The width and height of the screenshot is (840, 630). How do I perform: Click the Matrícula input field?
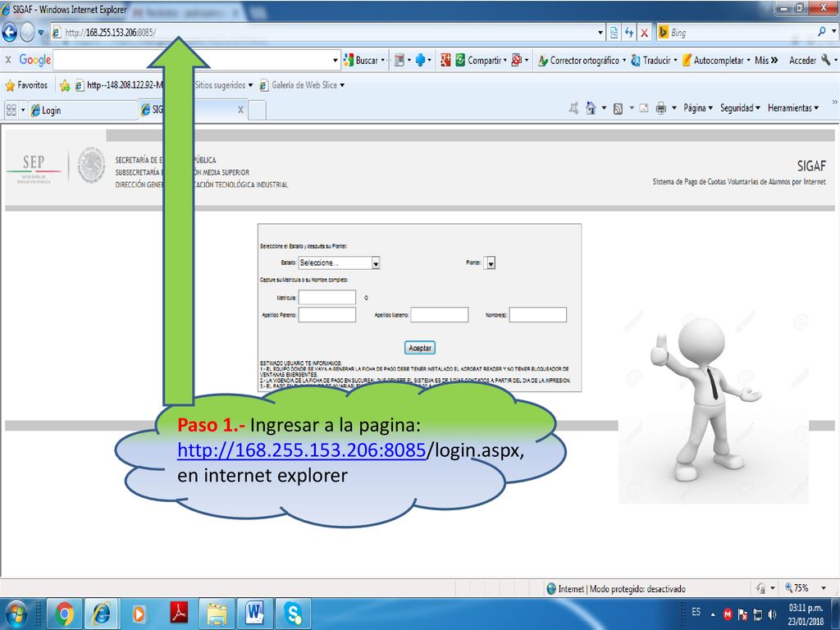point(326,297)
